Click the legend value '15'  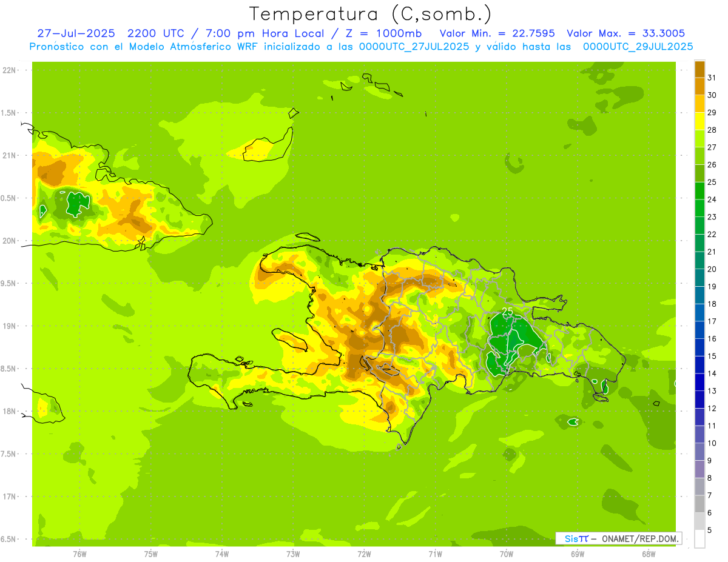pyautogui.click(x=712, y=356)
